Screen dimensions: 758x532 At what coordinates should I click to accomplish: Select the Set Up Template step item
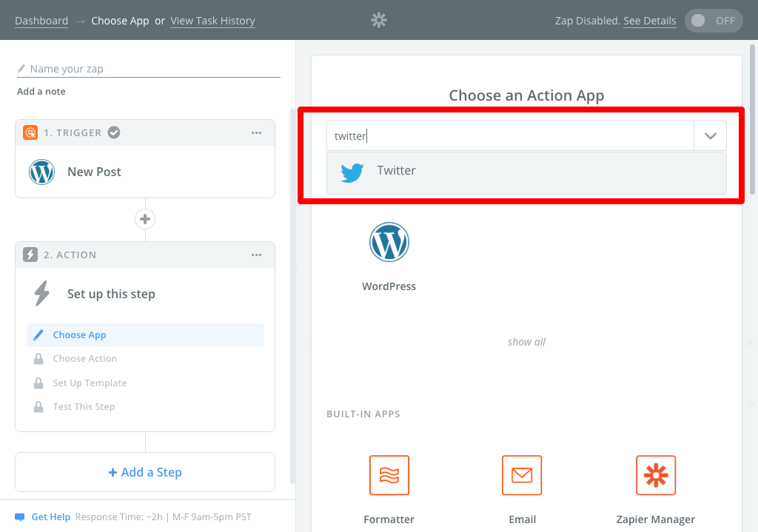[x=145, y=383]
